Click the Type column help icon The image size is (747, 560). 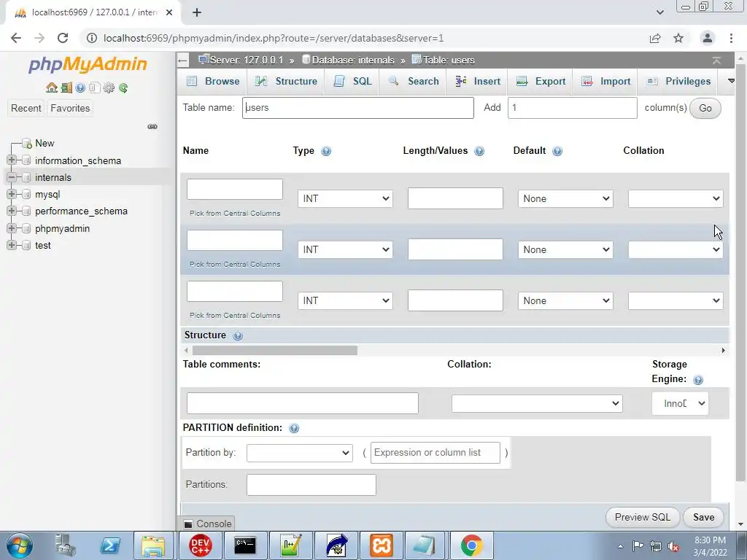coord(326,152)
